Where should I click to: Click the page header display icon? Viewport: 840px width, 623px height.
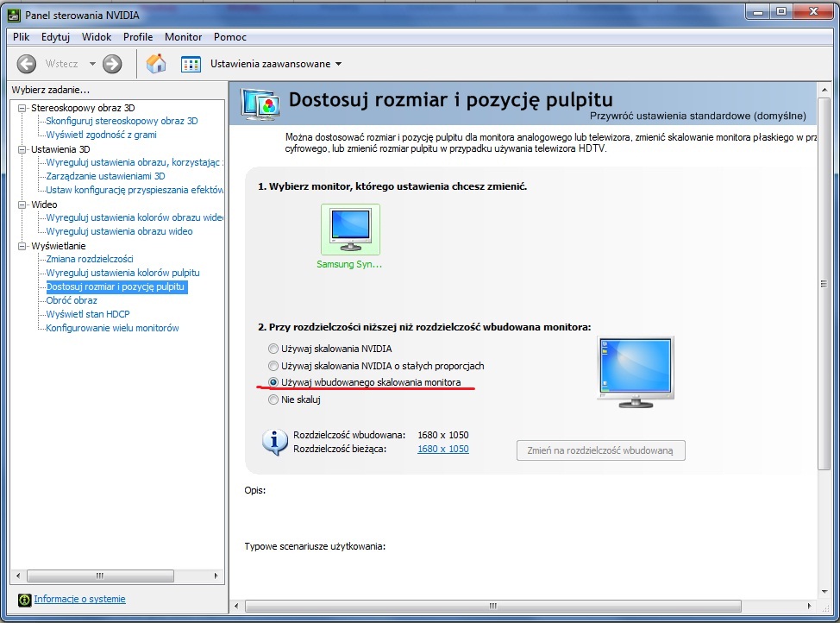(260, 104)
